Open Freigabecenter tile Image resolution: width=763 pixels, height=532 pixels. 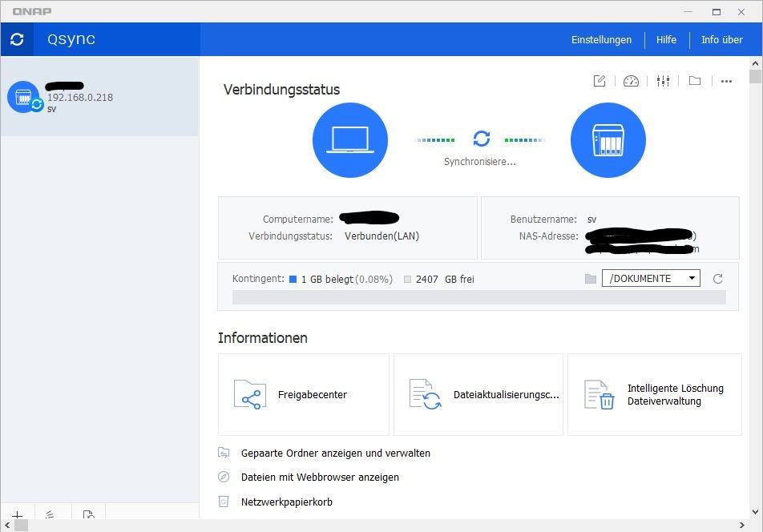(304, 394)
